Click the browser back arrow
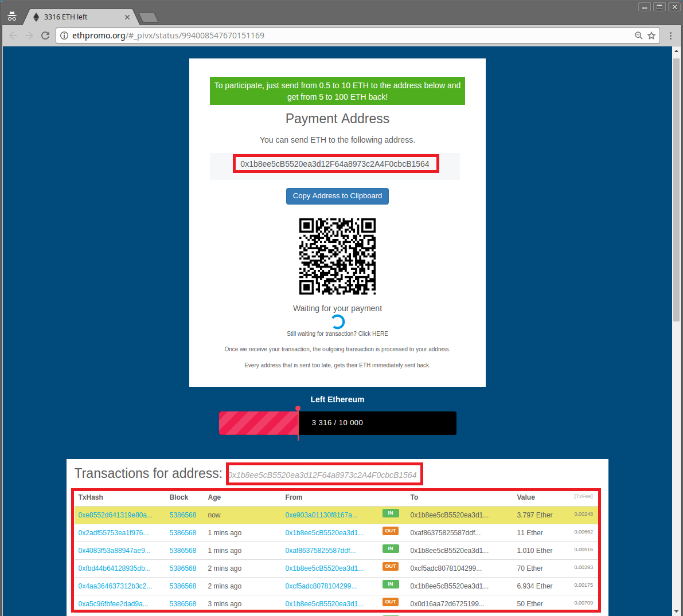The image size is (683, 616). point(14,36)
